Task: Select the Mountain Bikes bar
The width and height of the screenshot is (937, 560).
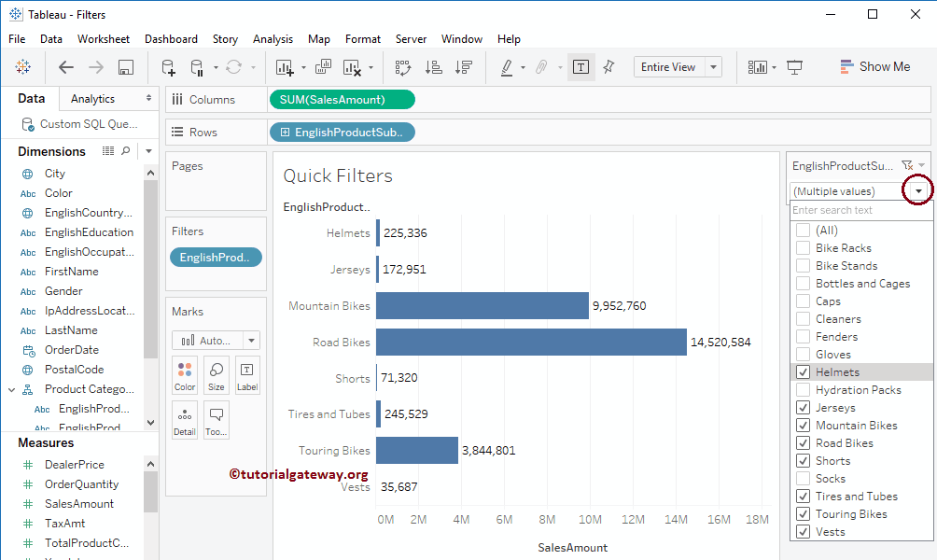Action: pyautogui.click(x=482, y=305)
